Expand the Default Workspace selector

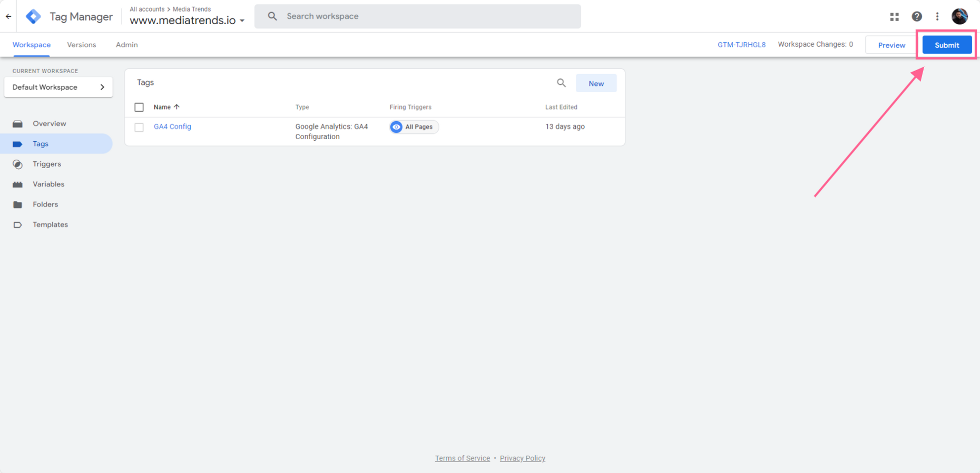(x=58, y=87)
